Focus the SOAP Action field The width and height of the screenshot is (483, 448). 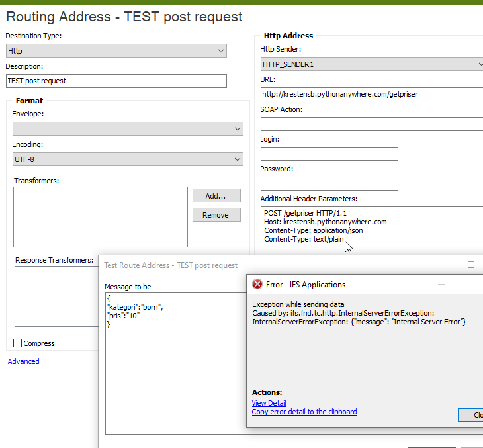tap(372, 124)
